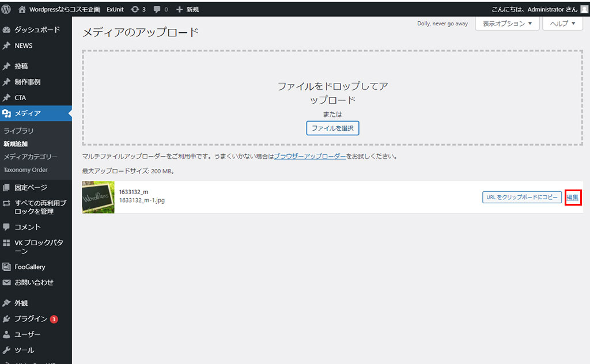Open the お問い合わせ mail icon
This screenshot has height=364, width=590.
[x=7, y=282]
